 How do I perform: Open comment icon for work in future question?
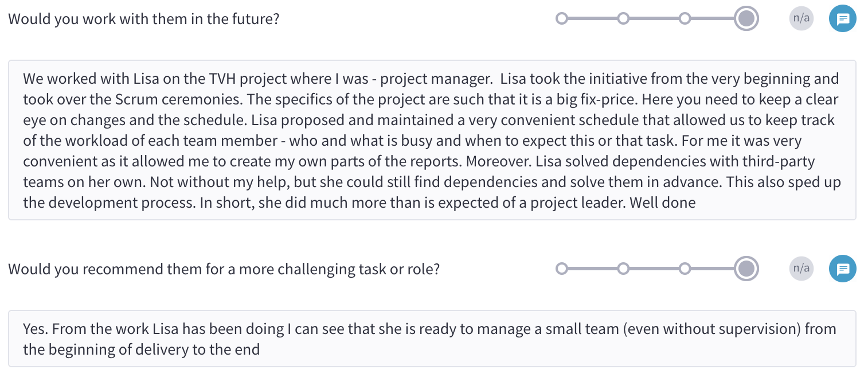click(843, 19)
